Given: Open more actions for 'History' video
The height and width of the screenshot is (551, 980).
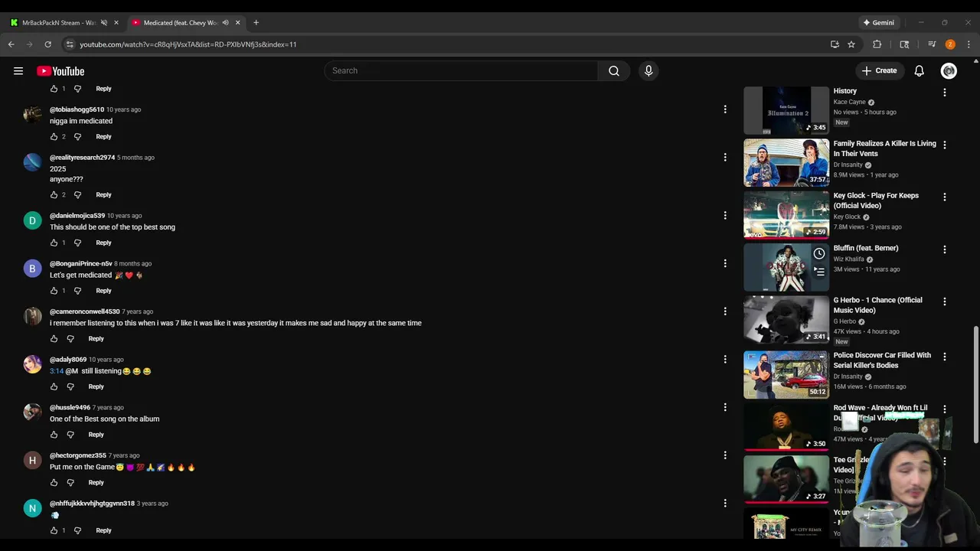Looking at the screenshot, I should 945,93.
